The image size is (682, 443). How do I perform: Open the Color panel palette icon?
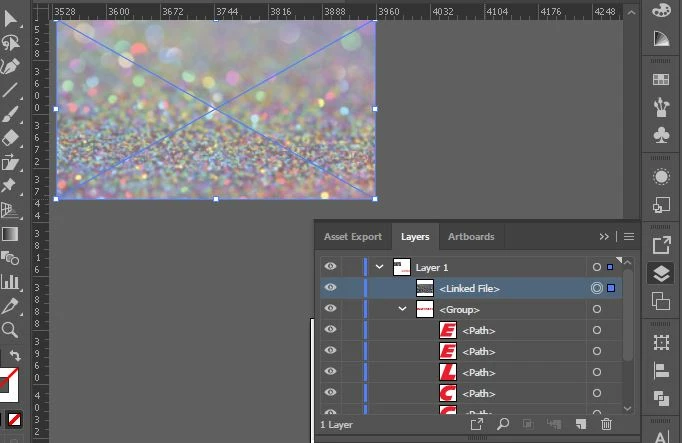(x=661, y=10)
